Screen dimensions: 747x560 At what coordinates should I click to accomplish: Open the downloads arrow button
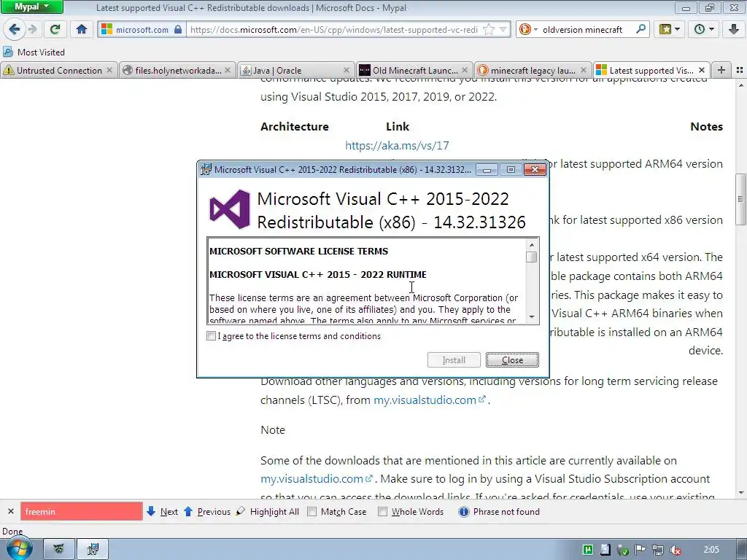734,29
